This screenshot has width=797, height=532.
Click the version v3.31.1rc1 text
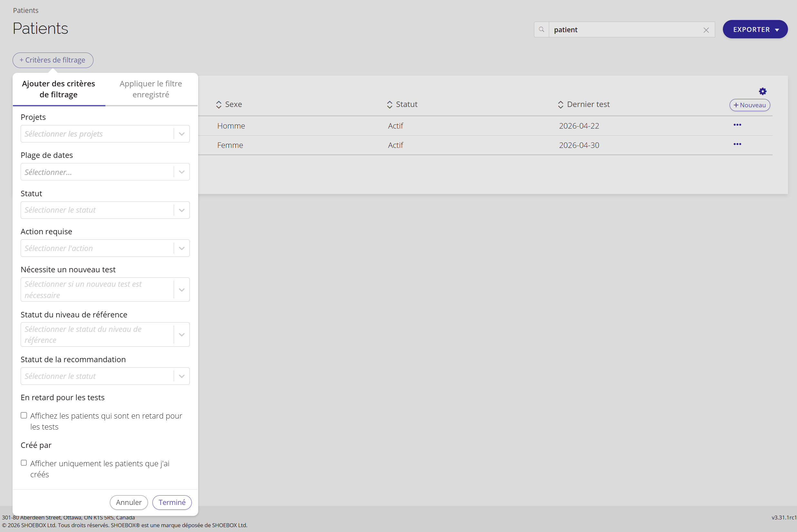click(x=784, y=517)
